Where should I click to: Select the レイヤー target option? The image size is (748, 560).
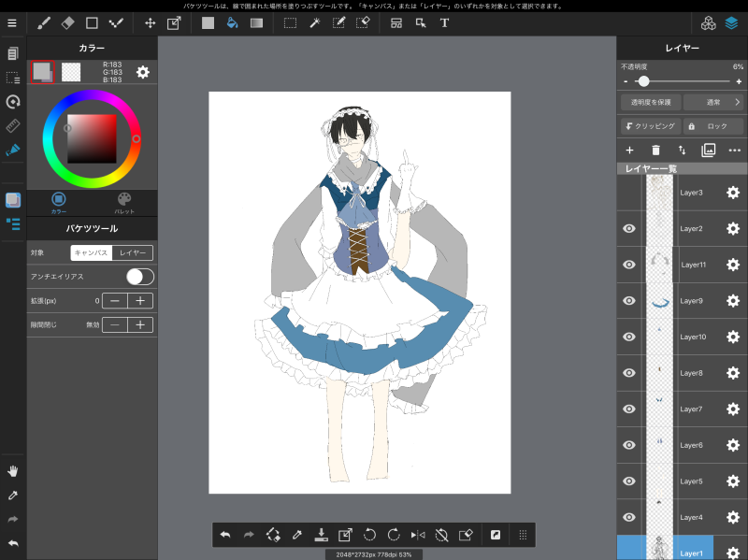pos(133,252)
